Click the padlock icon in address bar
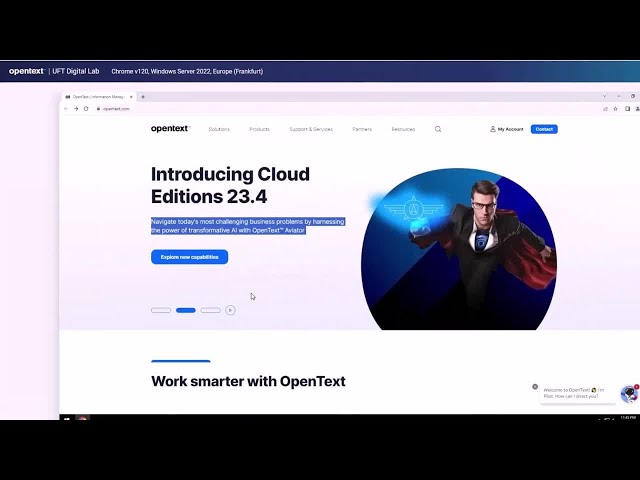Viewport: 640px width, 480px height. [98, 109]
